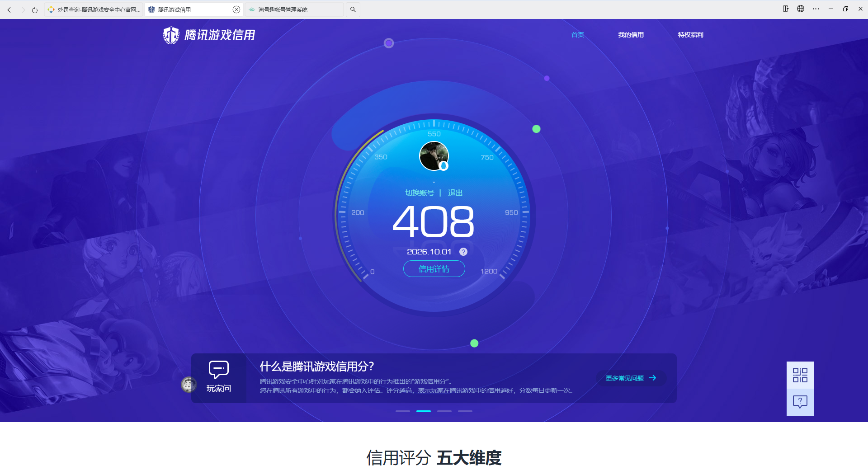Image resolution: width=868 pixels, height=470 pixels.
Task: Click the 腾讯游戏信用 shield logo
Action: click(171, 35)
